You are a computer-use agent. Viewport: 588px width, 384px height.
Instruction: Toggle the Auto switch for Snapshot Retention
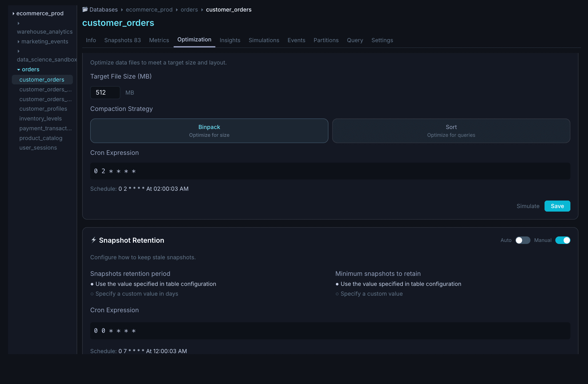523,240
